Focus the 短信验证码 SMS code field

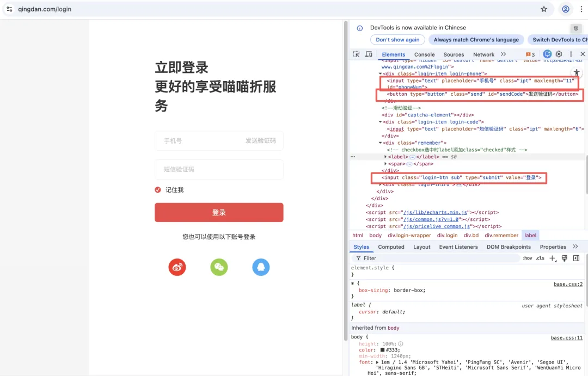pyautogui.click(x=219, y=169)
